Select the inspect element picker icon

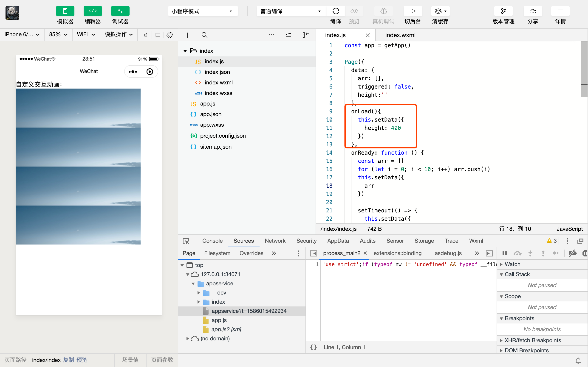pos(186,241)
